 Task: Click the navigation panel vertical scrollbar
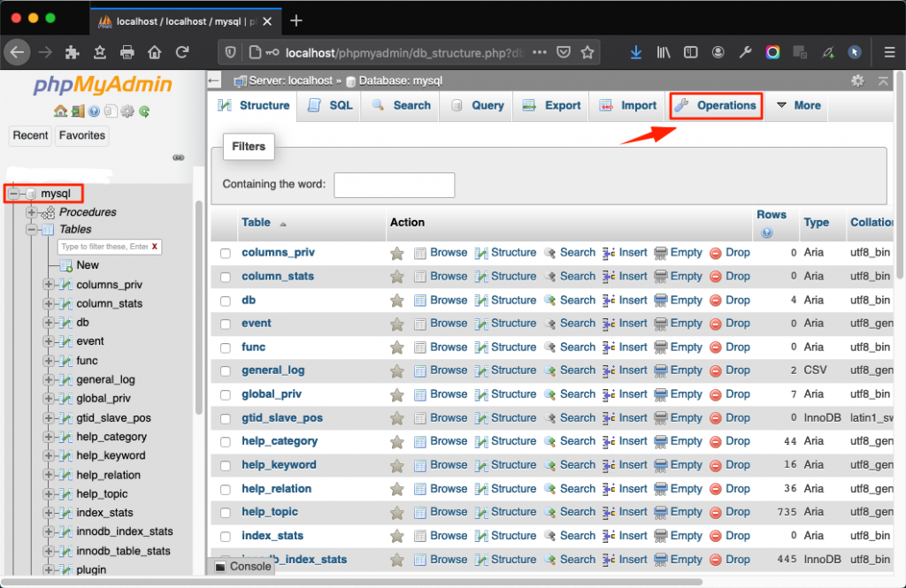tap(199, 306)
